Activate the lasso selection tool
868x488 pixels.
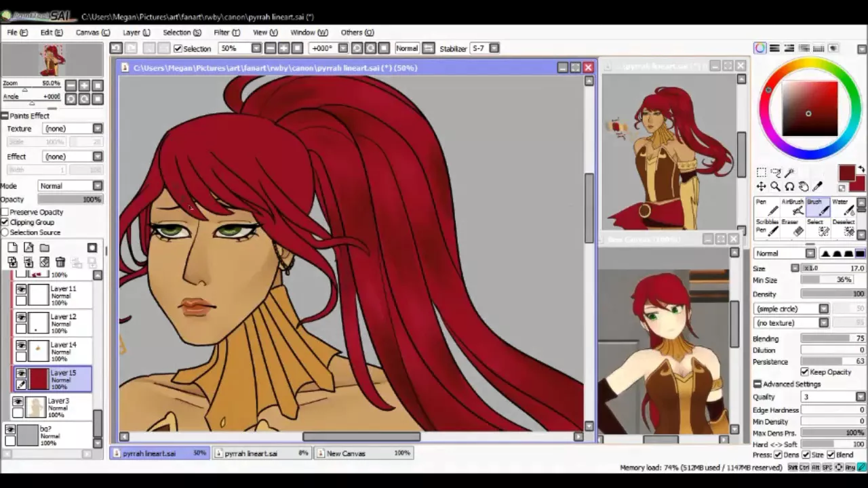click(x=776, y=173)
